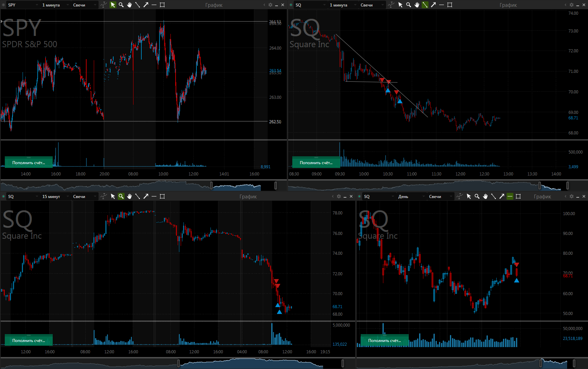Click left range handle of SQ 15-minute navigator
The image size is (588, 369).
(x=178, y=363)
